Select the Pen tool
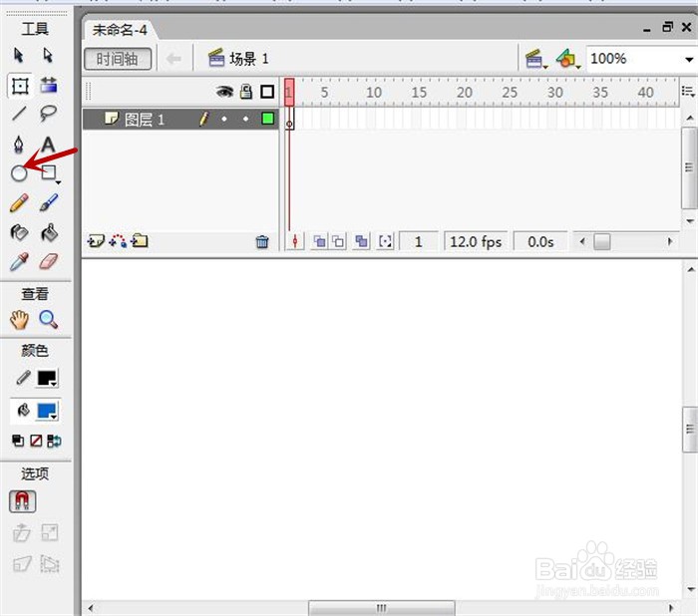The image size is (698, 616). [18, 145]
